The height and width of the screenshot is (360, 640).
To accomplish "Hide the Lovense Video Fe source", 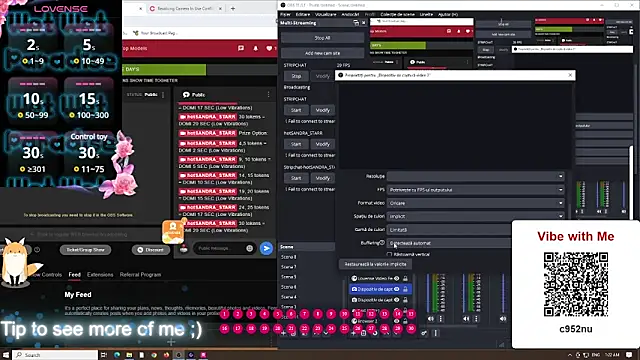I will click(396, 278).
